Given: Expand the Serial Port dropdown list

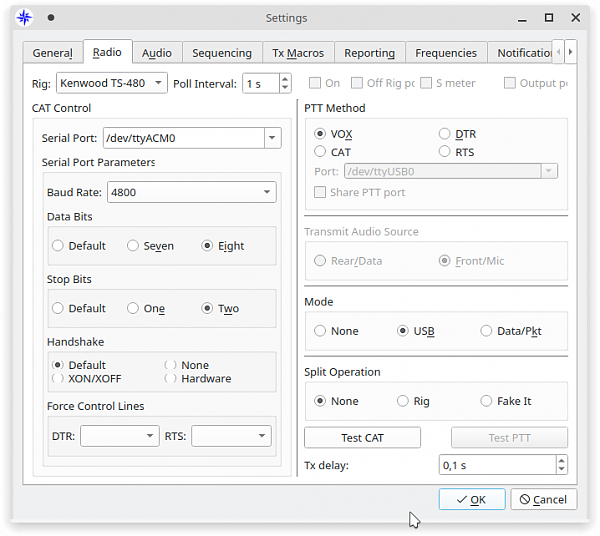Looking at the screenshot, I should 272,139.
